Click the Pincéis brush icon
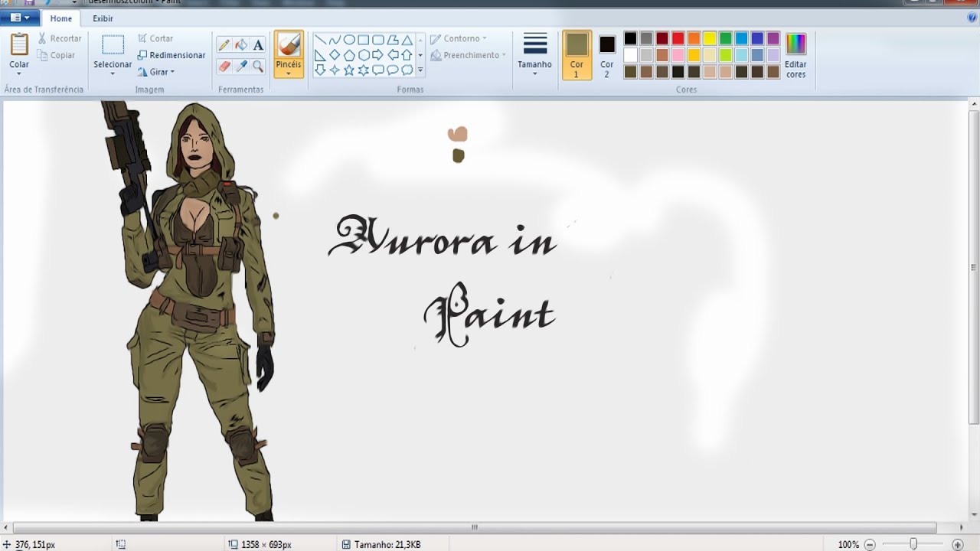The width and height of the screenshot is (980, 551). click(289, 45)
